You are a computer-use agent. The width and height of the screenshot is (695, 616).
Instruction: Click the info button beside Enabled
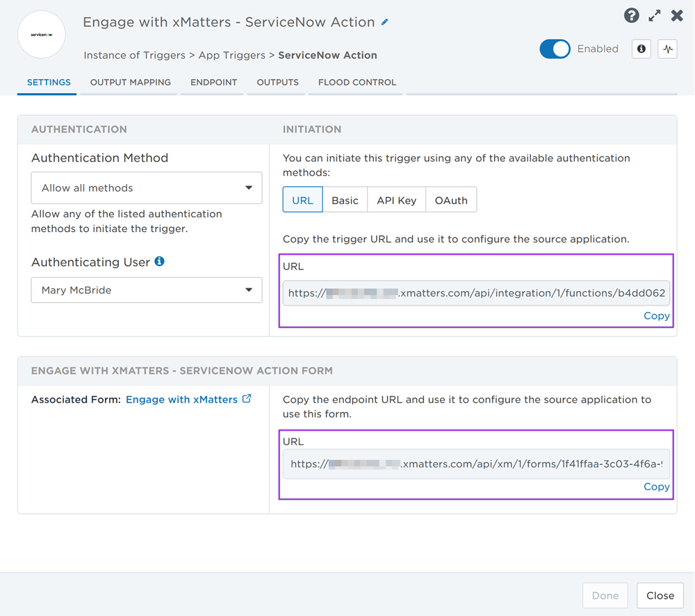click(641, 49)
